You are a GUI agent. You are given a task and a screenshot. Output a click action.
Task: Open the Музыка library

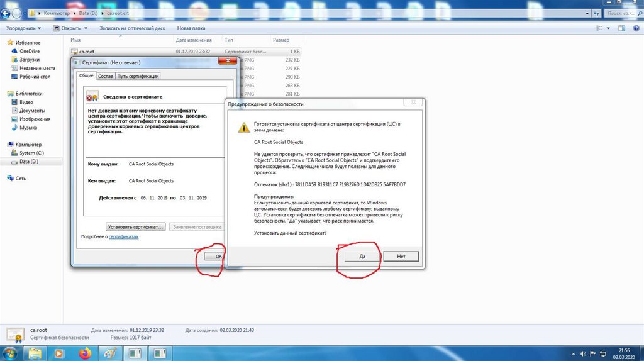(28, 128)
